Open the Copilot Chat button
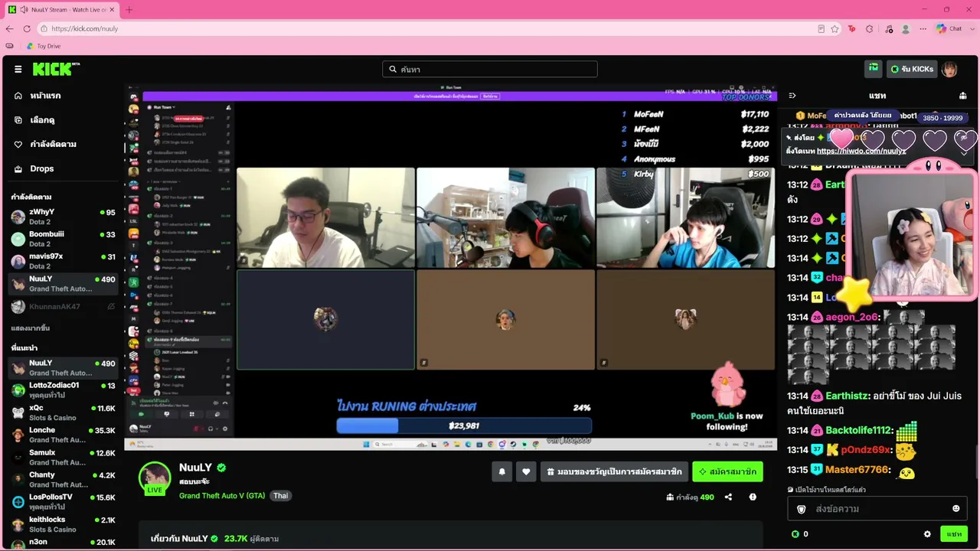 pyautogui.click(x=949, y=29)
